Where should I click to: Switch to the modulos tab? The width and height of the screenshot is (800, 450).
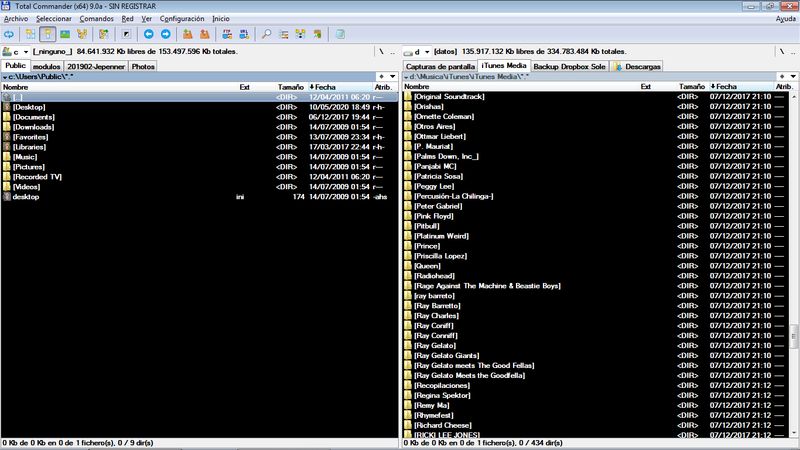pyautogui.click(x=46, y=67)
